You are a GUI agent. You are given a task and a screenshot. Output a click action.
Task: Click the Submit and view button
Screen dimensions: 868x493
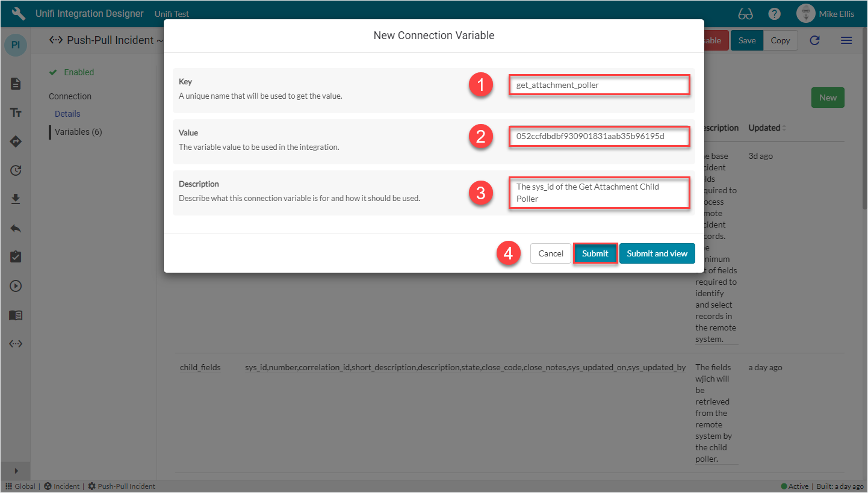point(657,253)
